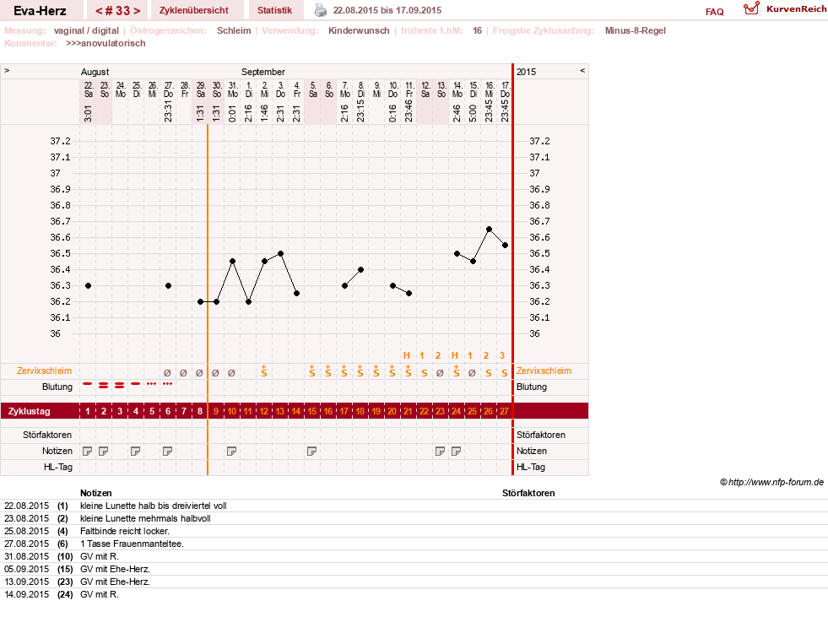Click temperature point at 36.5 on 3 Sept
The width and height of the screenshot is (828, 644).
pyautogui.click(x=280, y=253)
